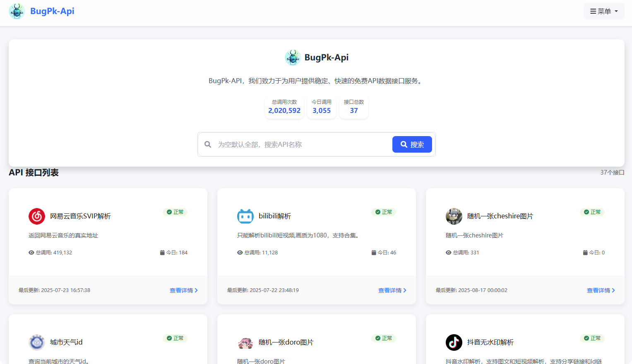632x364 pixels.
Task: Click the 正常 status badge on bilibili解析
Action: [384, 212]
